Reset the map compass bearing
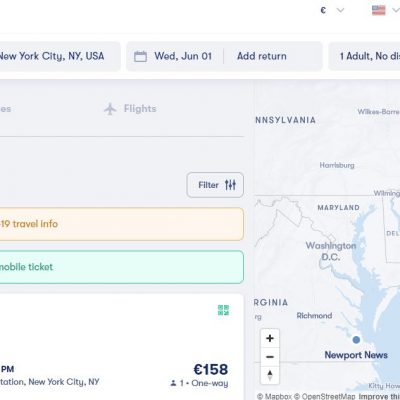The image size is (400, 400). [270, 375]
